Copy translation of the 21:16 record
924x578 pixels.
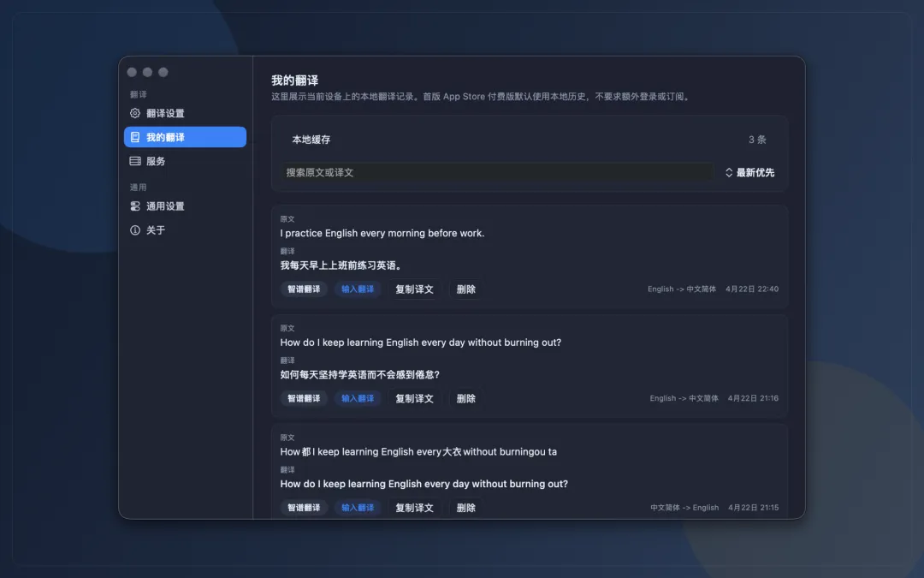[x=414, y=399]
